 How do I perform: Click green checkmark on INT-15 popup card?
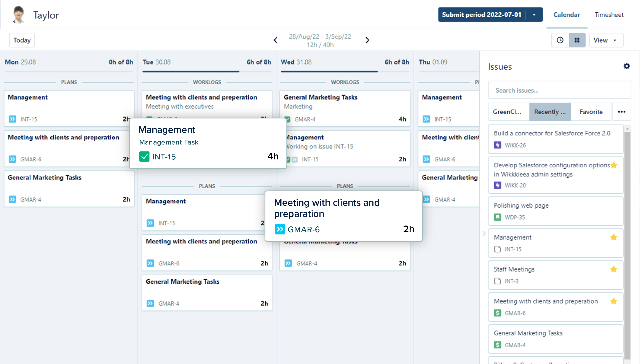click(x=144, y=156)
